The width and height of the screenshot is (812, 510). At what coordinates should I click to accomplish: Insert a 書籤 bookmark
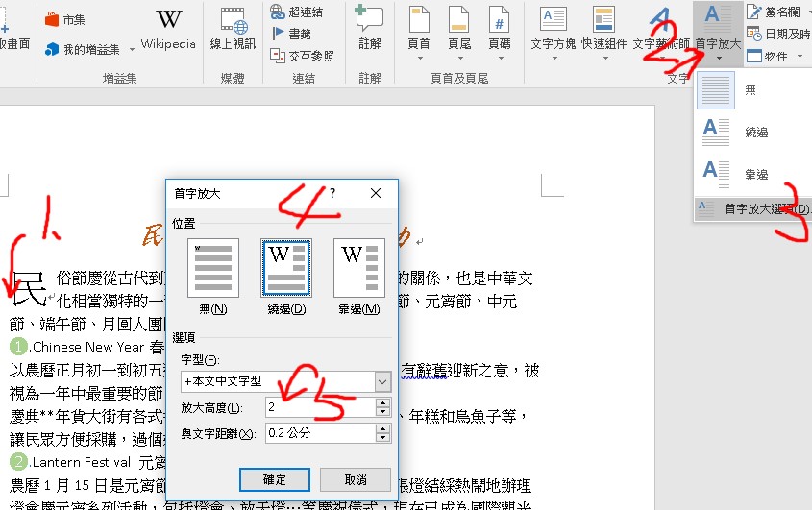coord(278,34)
